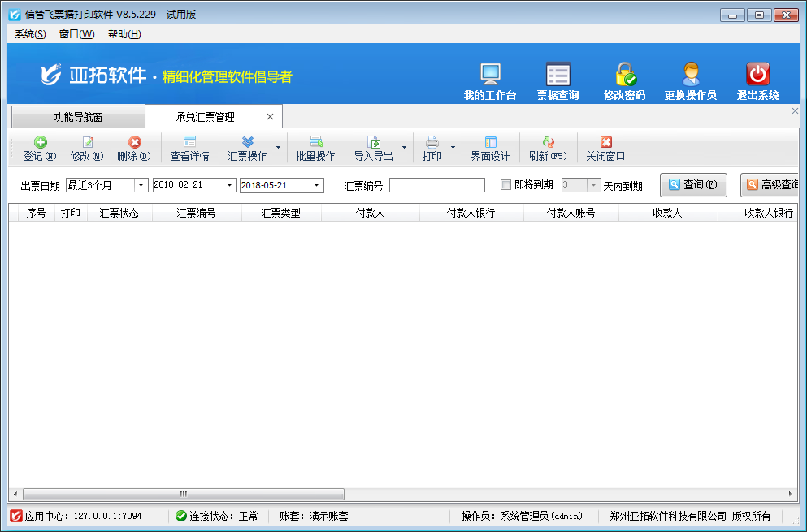
Task: Select the 修改 toolbar icon
Action: [x=88, y=148]
